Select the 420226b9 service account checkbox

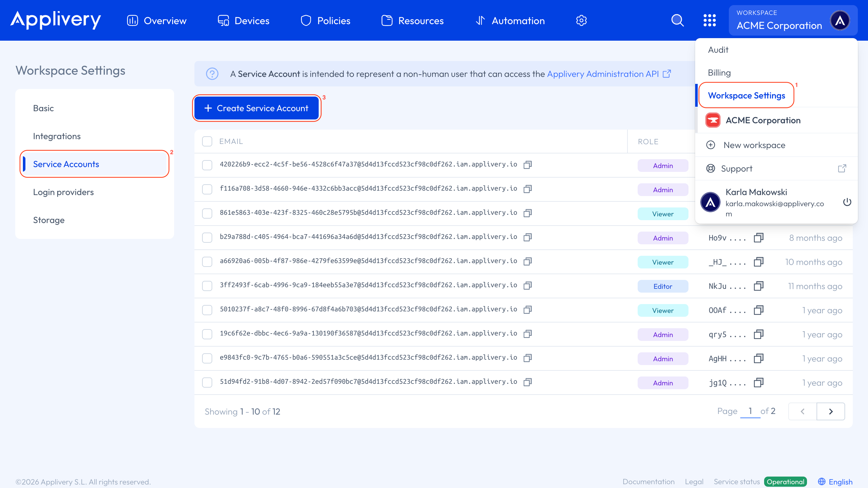pos(207,165)
